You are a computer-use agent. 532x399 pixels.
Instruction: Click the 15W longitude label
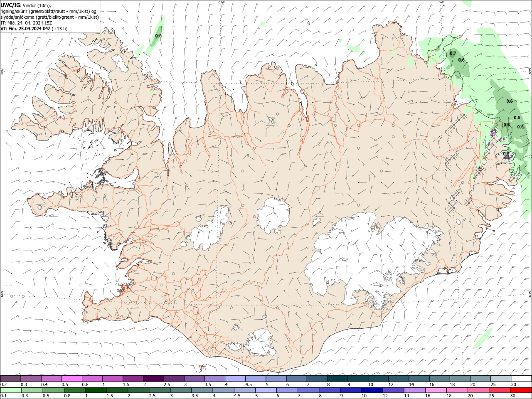click(x=440, y=2)
